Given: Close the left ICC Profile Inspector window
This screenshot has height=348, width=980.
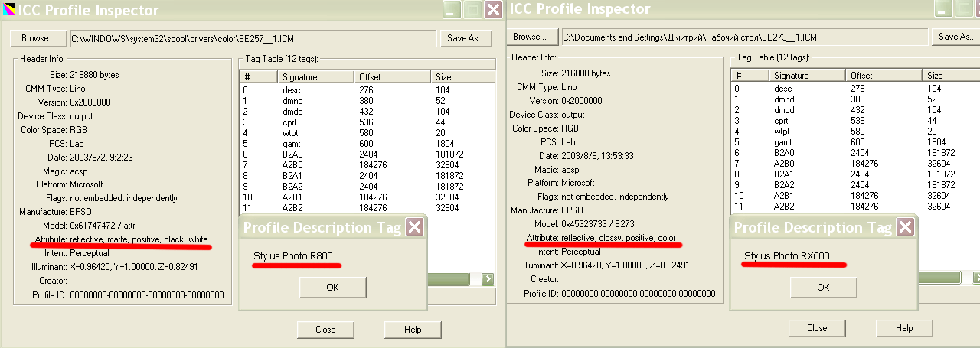Looking at the screenshot, I should pos(493,10).
